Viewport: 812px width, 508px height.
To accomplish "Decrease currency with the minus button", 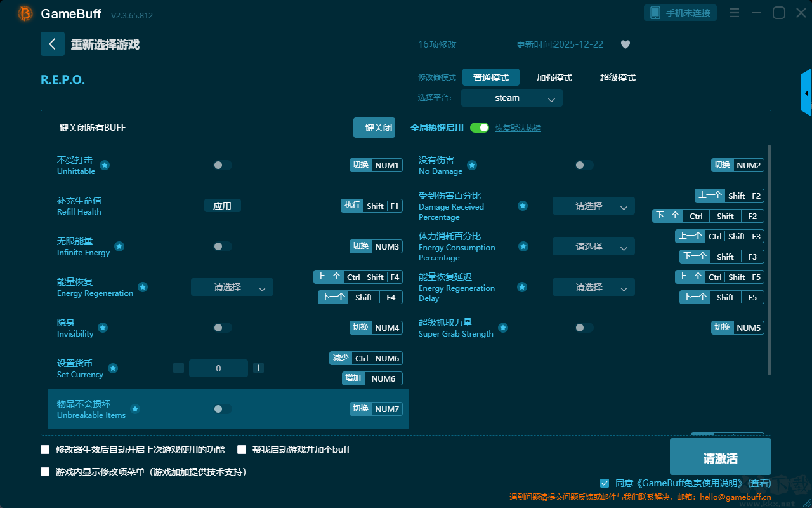I will pos(178,368).
